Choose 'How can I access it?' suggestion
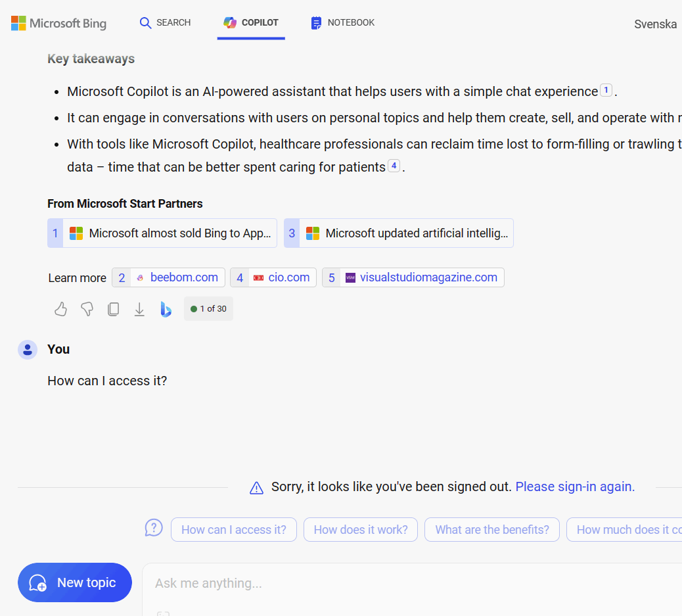 [234, 530]
